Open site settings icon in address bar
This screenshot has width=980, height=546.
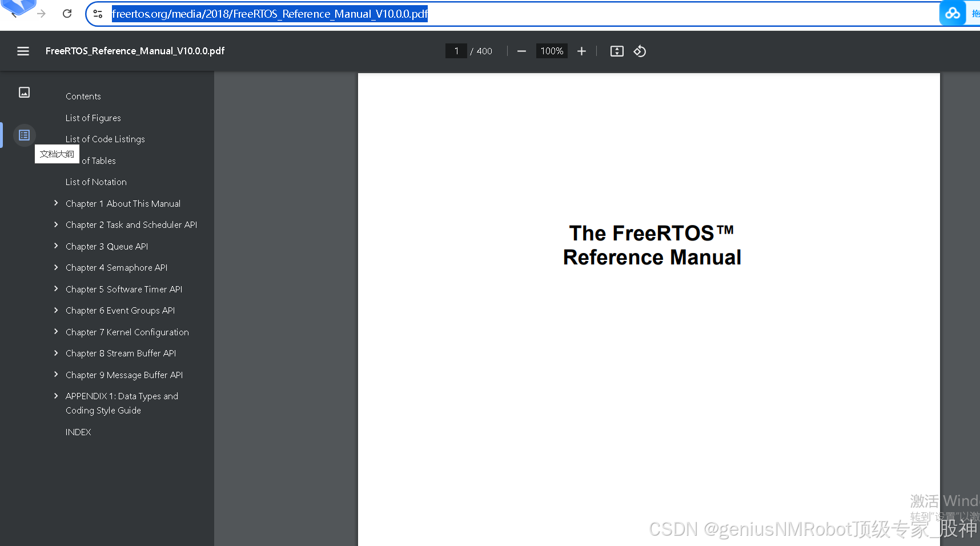pyautogui.click(x=97, y=13)
